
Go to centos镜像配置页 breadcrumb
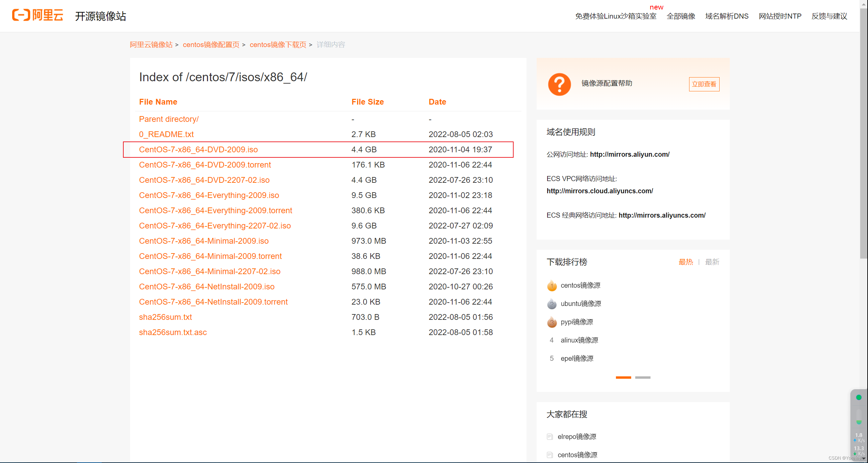[211, 45]
